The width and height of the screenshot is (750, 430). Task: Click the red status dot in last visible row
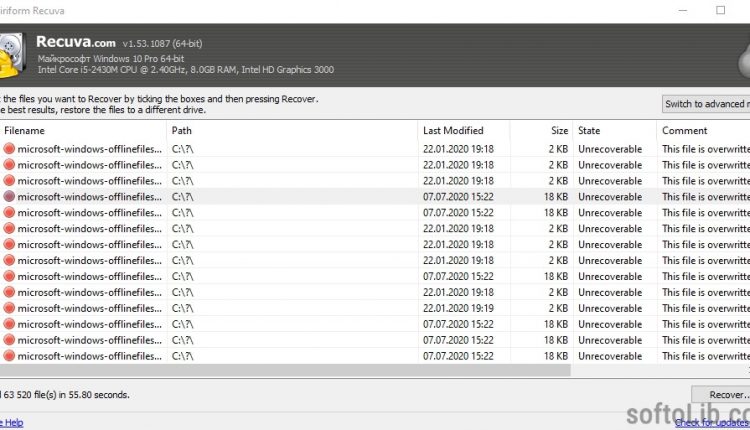pyautogui.click(x=9, y=355)
